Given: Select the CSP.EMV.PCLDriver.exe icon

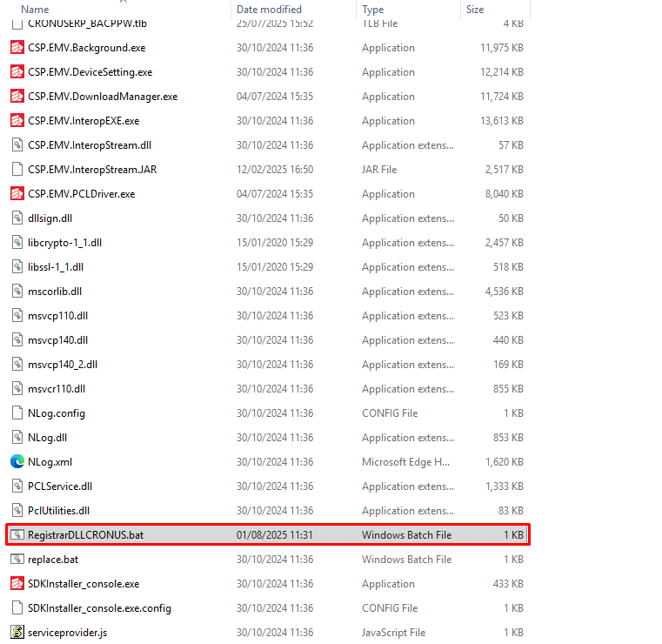Looking at the screenshot, I should click(17, 194).
